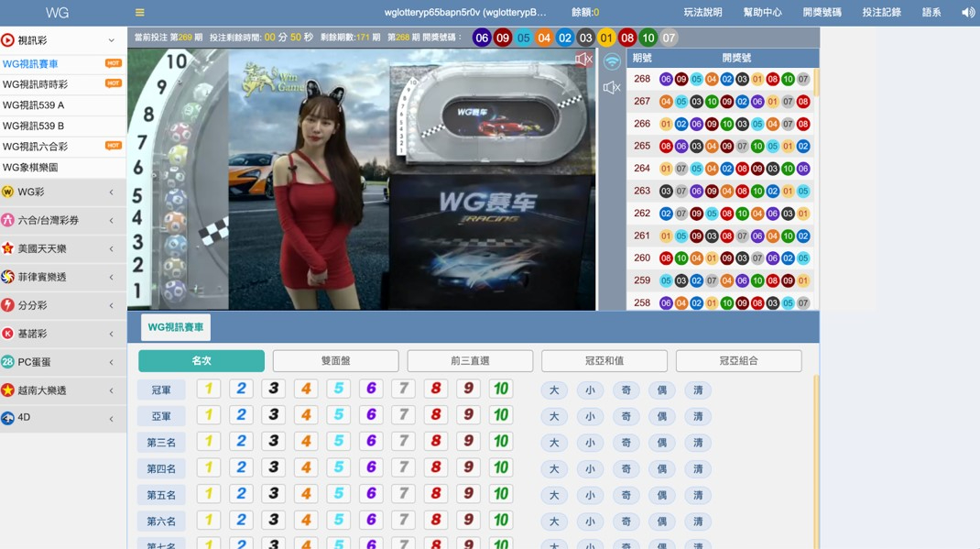Image resolution: width=980 pixels, height=549 pixels.
Task: Collapse the 視訊彩 category chevron
Action: (x=112, y=40)
